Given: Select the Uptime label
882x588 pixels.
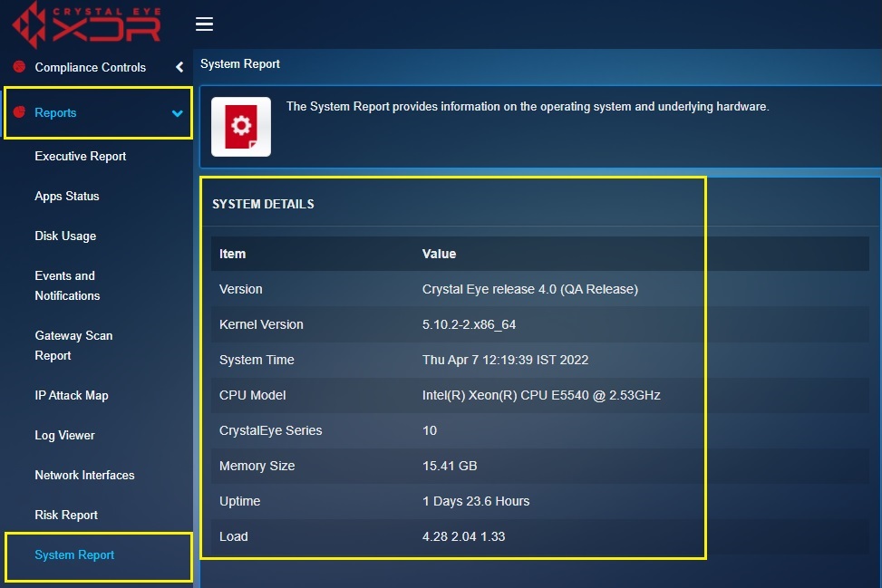Looking at the screenshot, I should 239,501.
